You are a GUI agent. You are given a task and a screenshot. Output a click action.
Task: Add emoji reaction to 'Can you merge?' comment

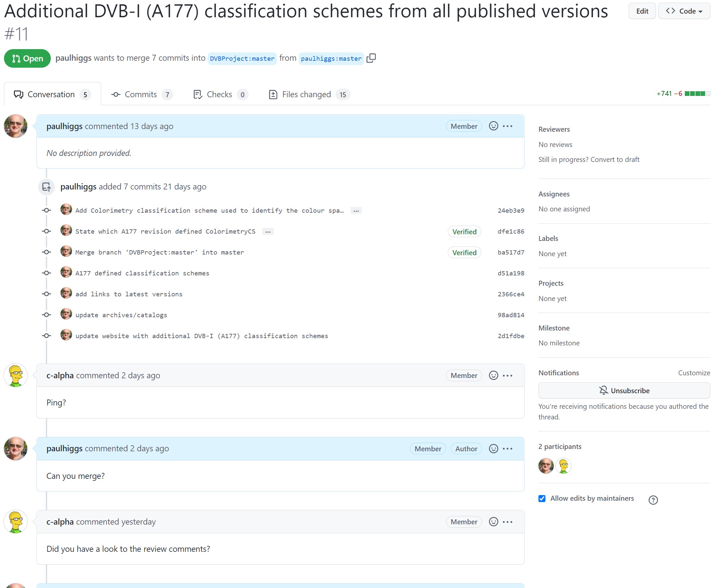(x=493, y=448)
